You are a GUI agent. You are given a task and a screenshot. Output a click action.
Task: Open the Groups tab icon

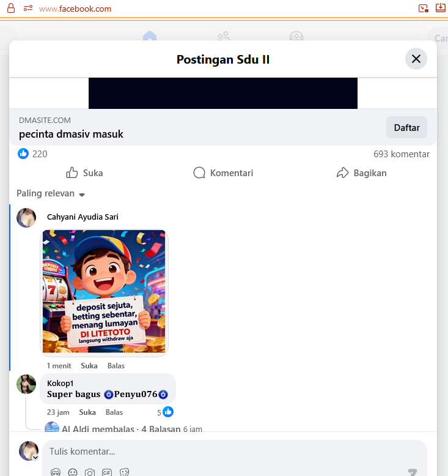tap(296, 36)
